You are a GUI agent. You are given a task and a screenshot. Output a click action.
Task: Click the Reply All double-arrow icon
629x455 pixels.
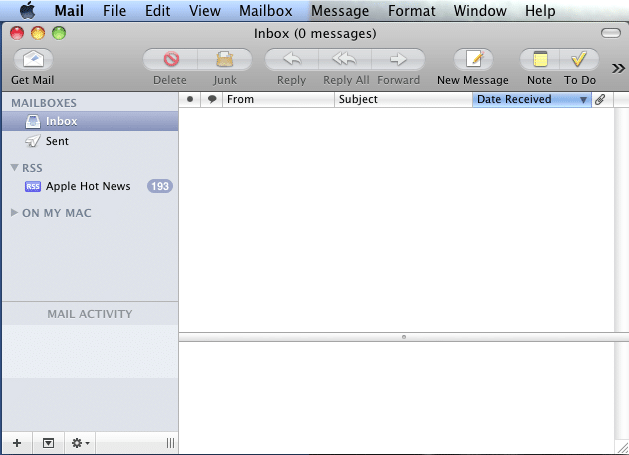[345, 60]
